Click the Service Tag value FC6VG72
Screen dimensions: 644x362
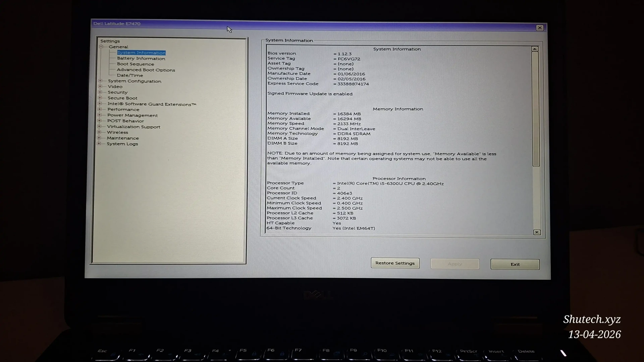(x=349, y=59)
